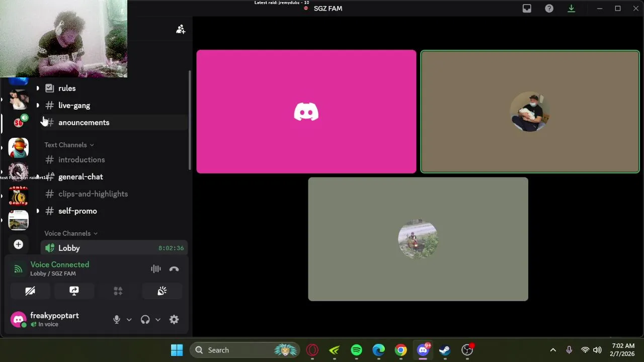Image resolution: width=644 pixels, height=362 pixels.
Task: Open headphone output options arrow
Action: click(158, 320)
